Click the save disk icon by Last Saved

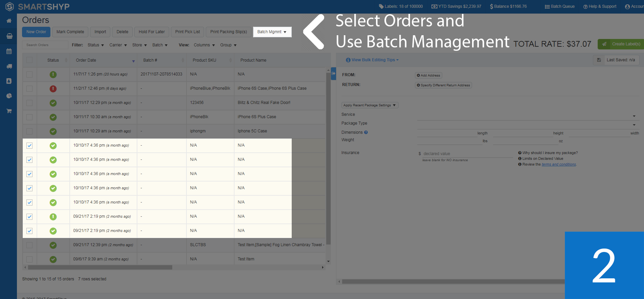pyautogui.click(x=599, y=60)
